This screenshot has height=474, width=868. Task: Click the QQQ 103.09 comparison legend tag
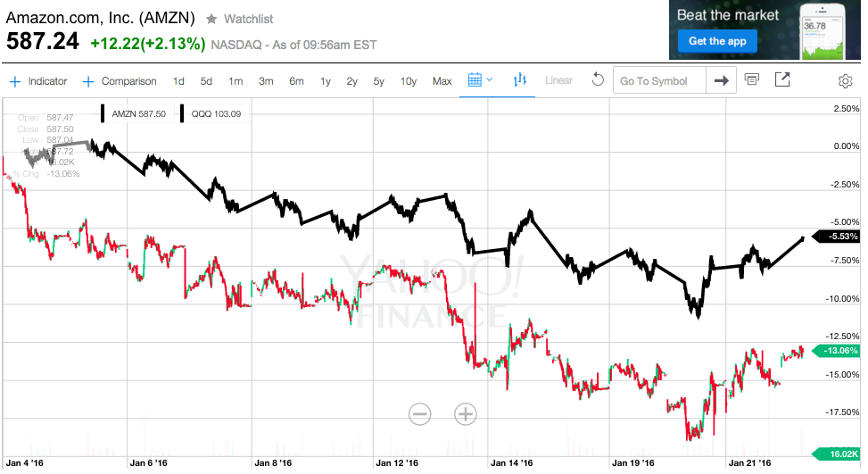[x=214, y=113]
